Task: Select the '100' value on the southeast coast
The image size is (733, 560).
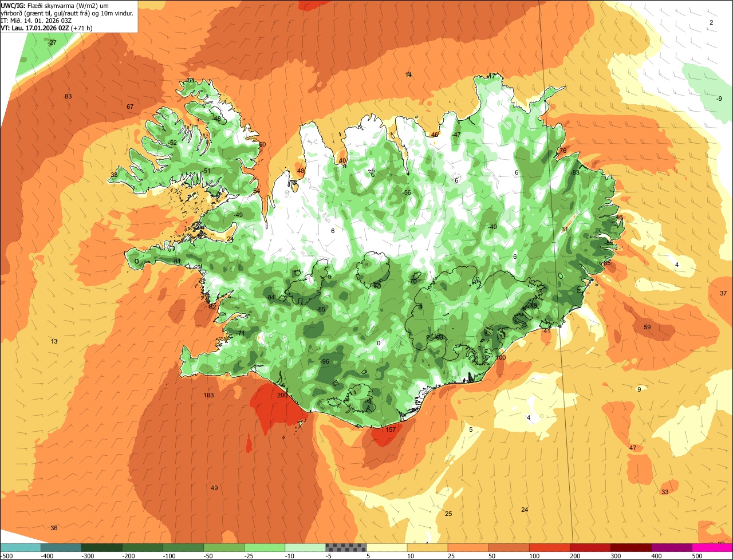Action: (x=501, y=357)
